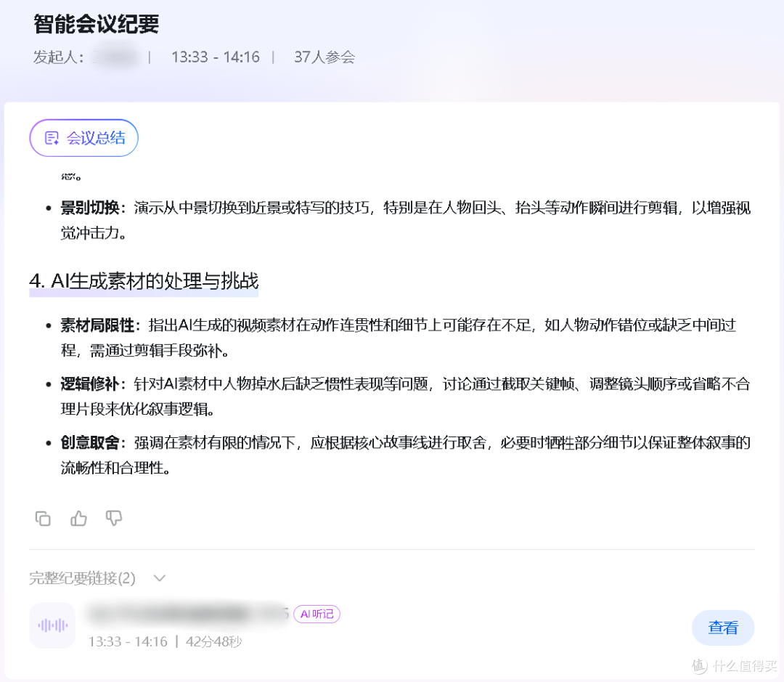Collapse the 完整纪要链接(2) list
Viewport: 784px width, 682px height.
tap(160, 578)
